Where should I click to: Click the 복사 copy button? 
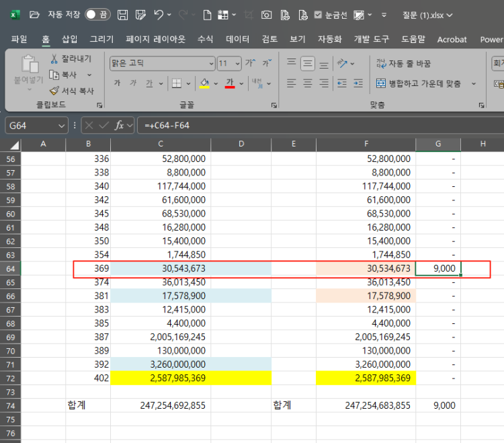pyautogui.click(x=63, y=75)
